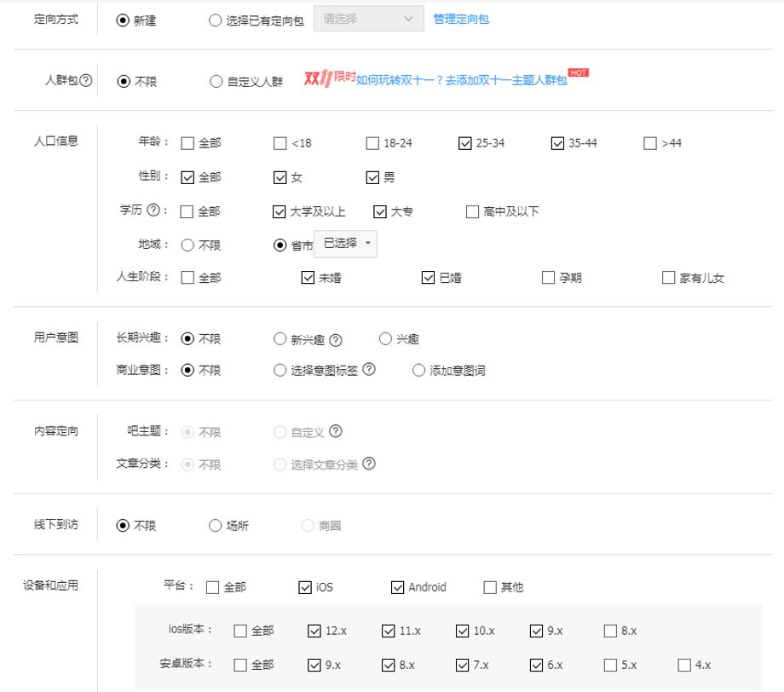This screenshot has height=692, width=784.
Task: Check the 高中及以下 education checkbox
Action: (x=472, y=211)
